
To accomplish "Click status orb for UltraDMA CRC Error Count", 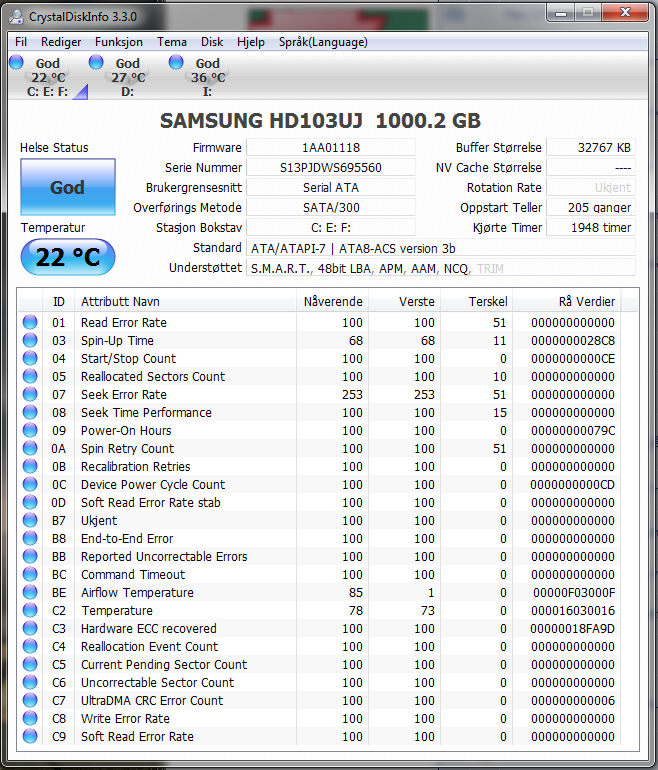I will (x=30, y=700).
